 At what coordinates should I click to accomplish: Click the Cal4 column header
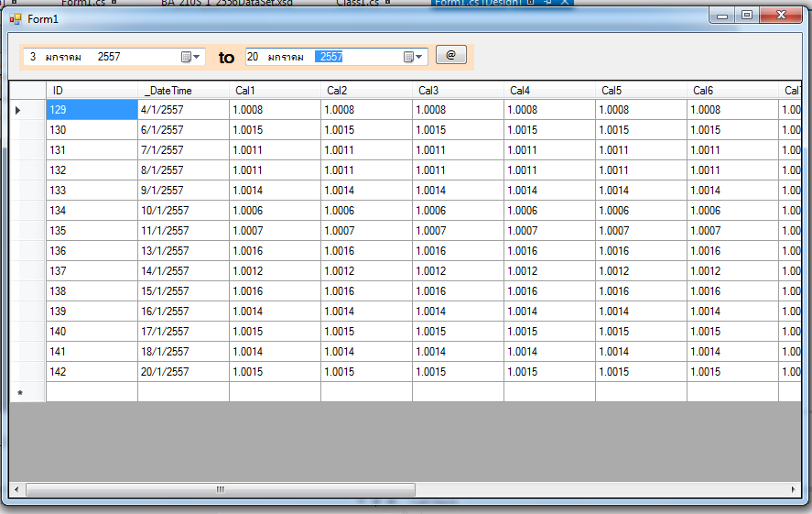tap(549, 91)
